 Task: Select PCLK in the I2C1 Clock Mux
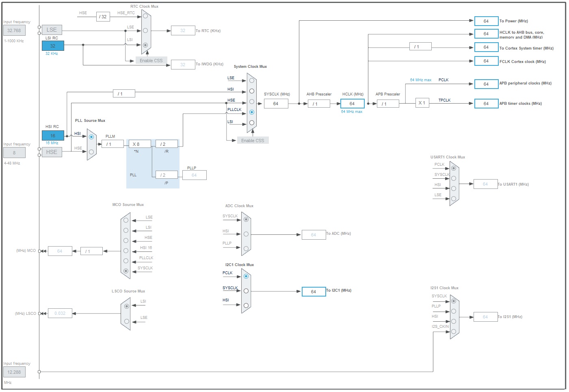click(x=246, y=276)
